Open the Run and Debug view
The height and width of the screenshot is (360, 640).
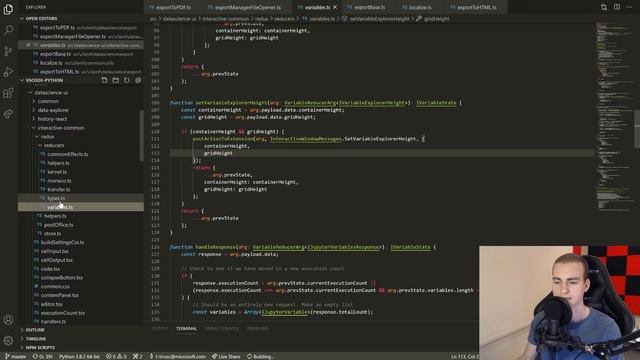click(8, 72)
